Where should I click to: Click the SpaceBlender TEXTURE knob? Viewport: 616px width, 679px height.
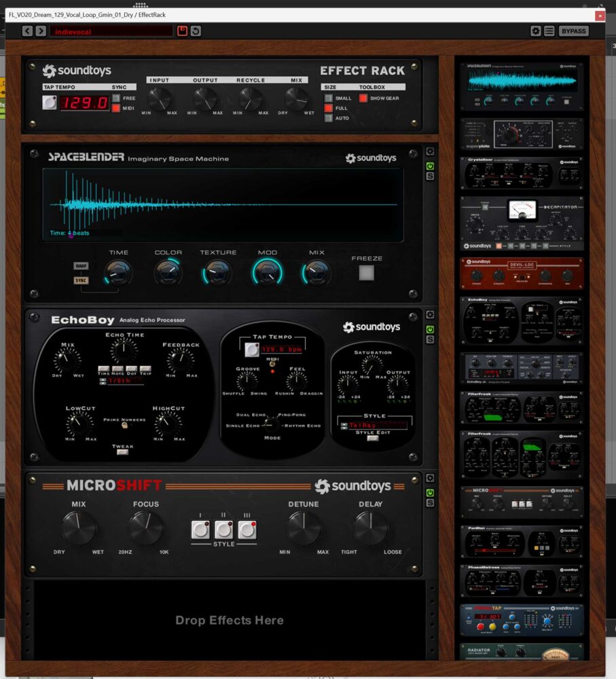217,273
